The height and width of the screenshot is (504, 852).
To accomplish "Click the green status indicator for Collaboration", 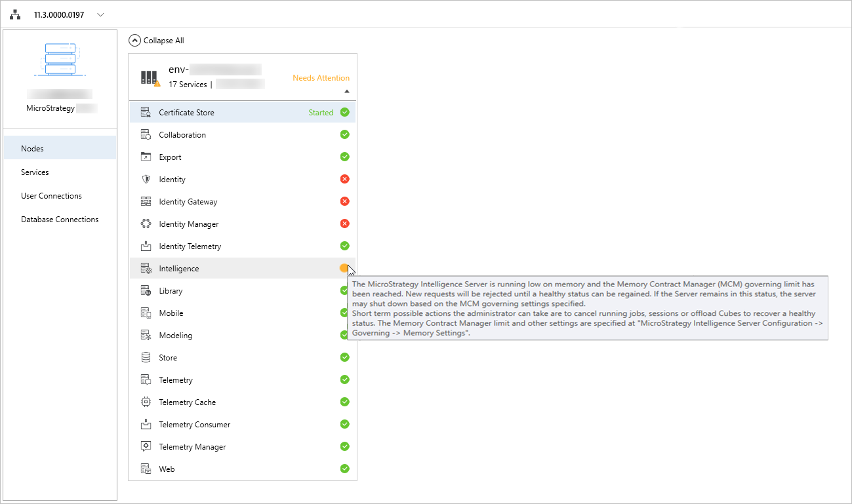I will (344, 134).
